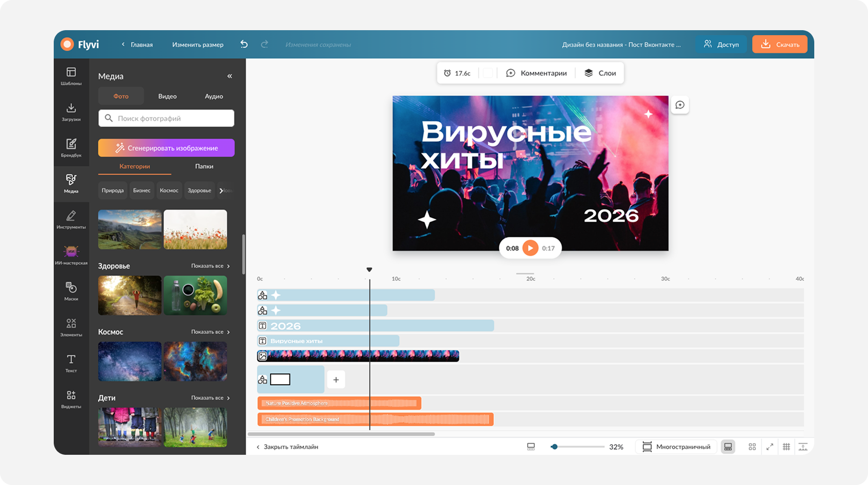Click the Скачать download button
This screenshot has width=868, height=485.
pos(779,45)
